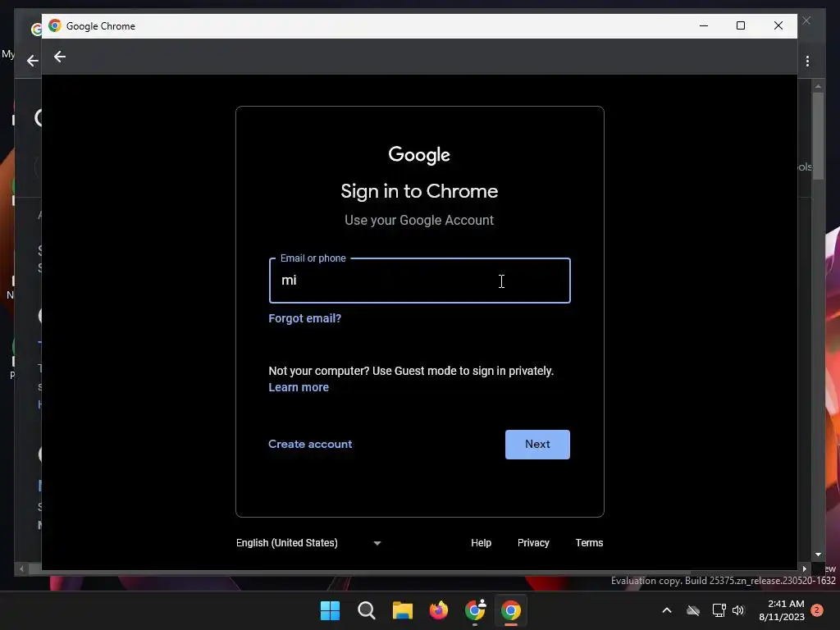Open the three-dot menu in the background Chrome window
Screen dimensions: 840x630
(807, 61)
